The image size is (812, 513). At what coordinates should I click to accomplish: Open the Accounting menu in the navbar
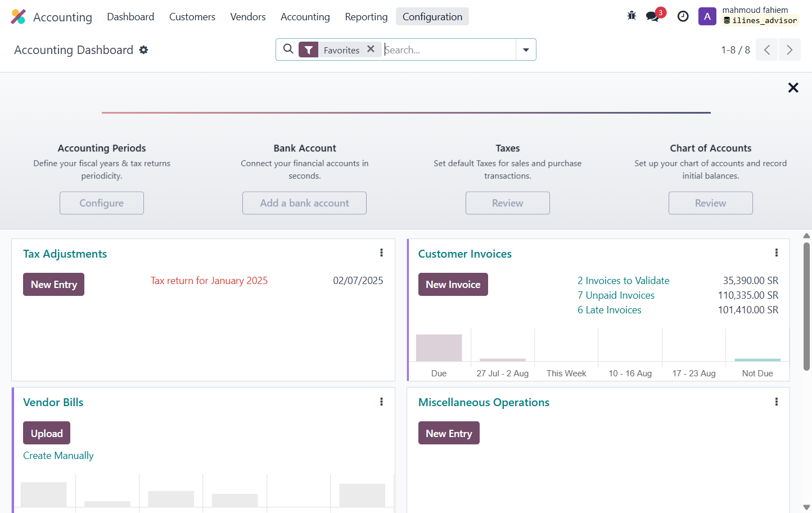[305, 17]
